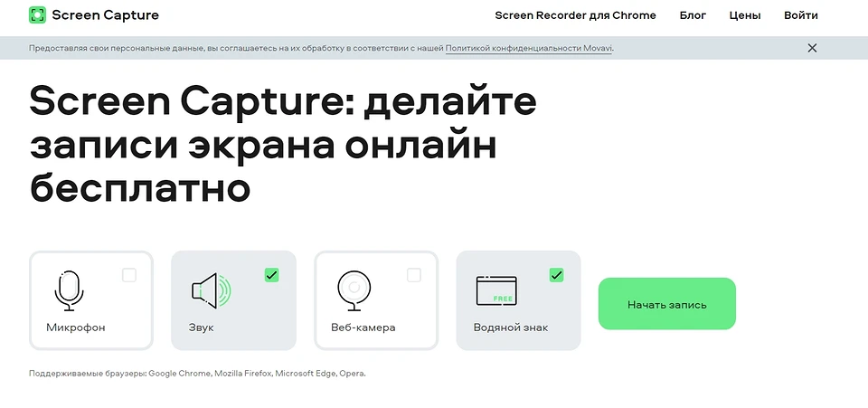This screenshot has height=408, width=868.
Task: Open the Цены pricing page
Action: click(x=744, y=15)
